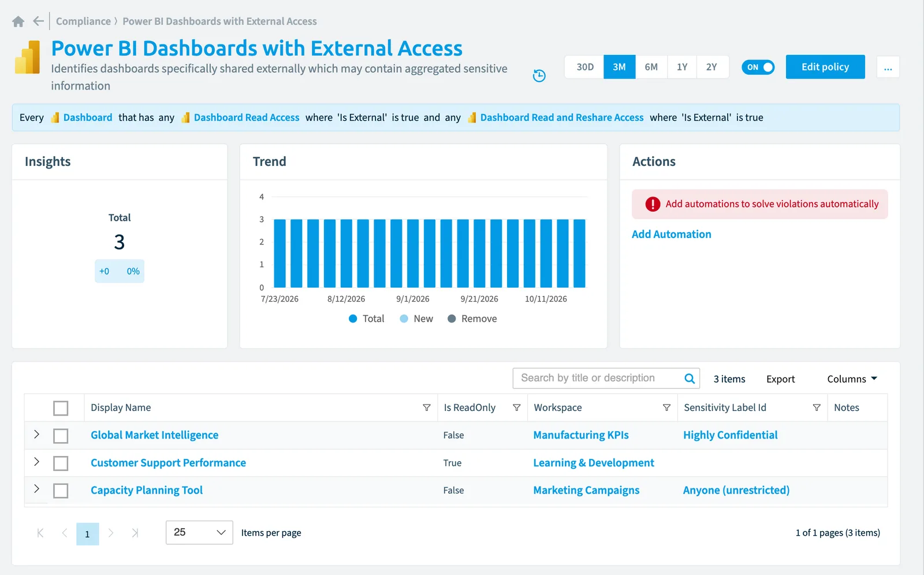Check the Capacity Planning Tool row checkbox
924x575 pixels.
61,491
